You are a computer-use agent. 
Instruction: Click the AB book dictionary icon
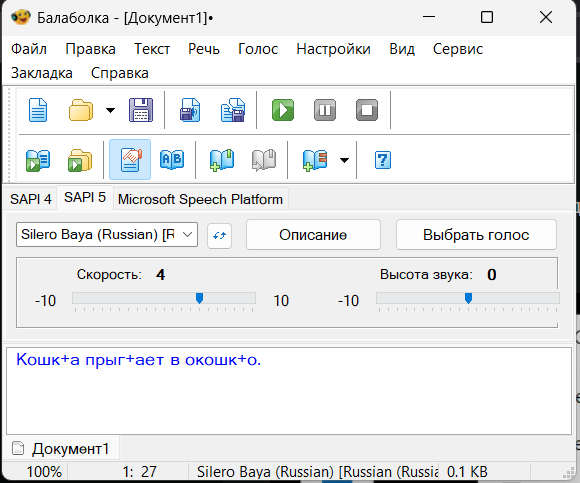(172, 160)
